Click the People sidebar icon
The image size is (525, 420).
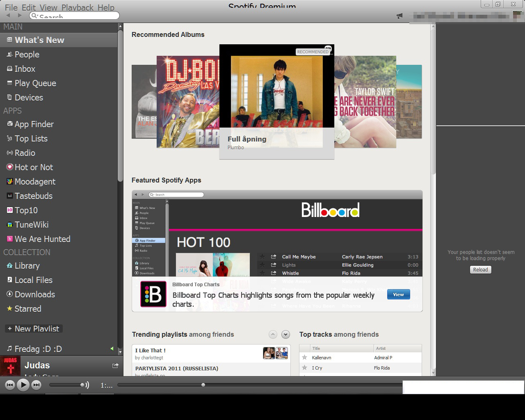[x=9, y=54]
